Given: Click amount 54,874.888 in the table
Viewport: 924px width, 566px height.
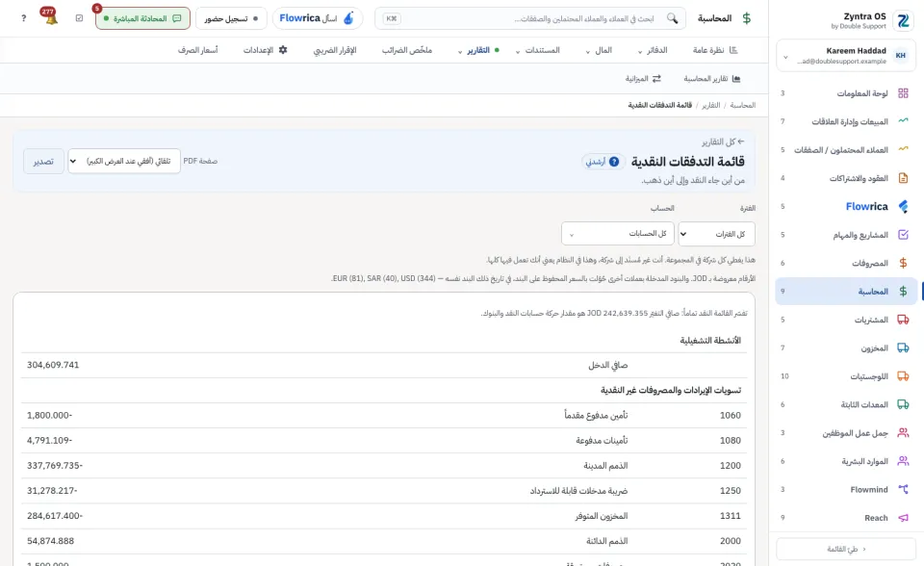Looking at the screenshot, I should 51,541.
